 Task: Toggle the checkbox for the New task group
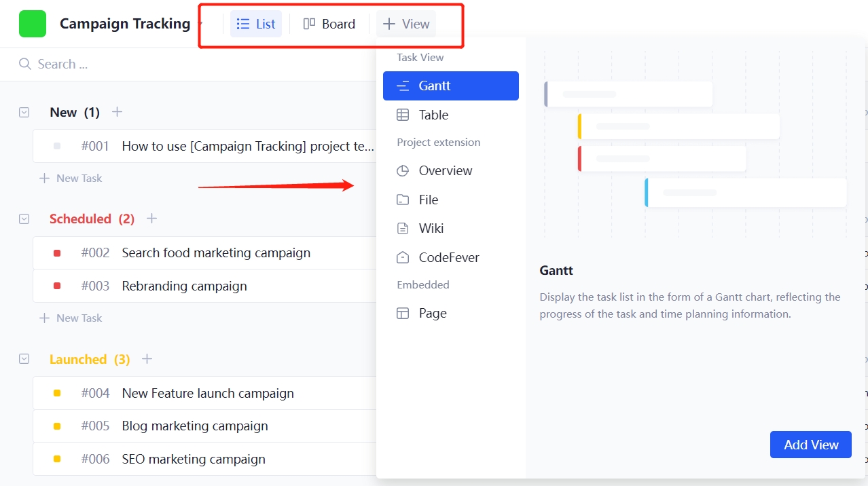[24, 112]
